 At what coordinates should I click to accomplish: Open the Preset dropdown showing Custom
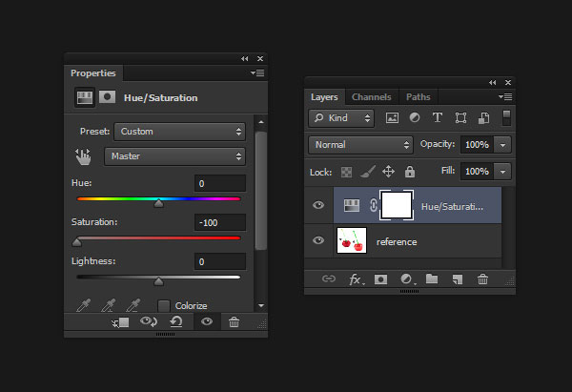point(179,132)
